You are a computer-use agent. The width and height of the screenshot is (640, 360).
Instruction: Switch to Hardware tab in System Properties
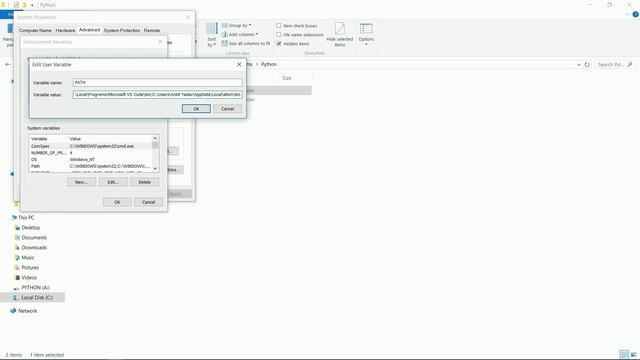65,31
